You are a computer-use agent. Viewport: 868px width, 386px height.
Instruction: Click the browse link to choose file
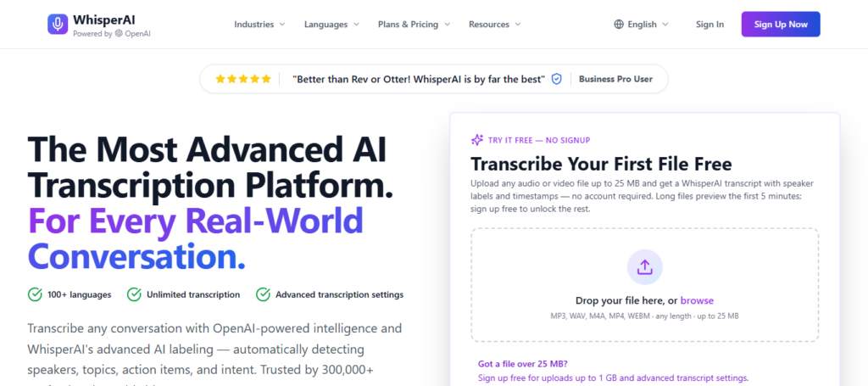(697, 300)
